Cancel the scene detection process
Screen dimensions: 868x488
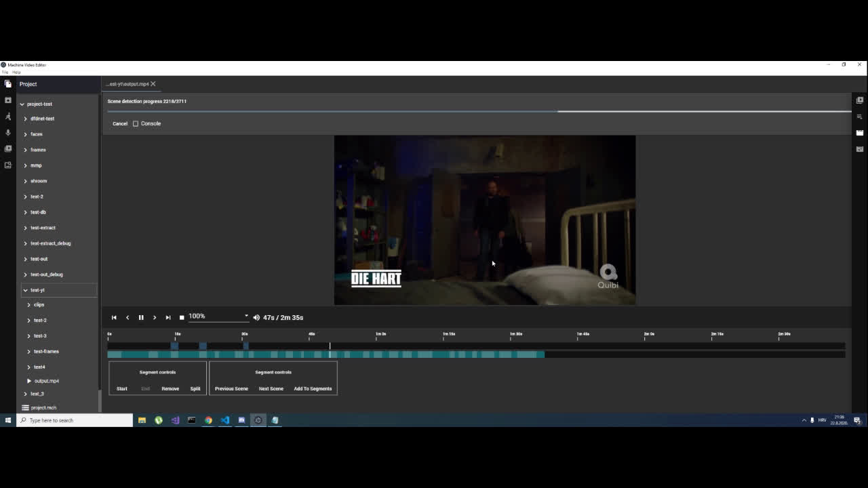(x=120, y=123)
